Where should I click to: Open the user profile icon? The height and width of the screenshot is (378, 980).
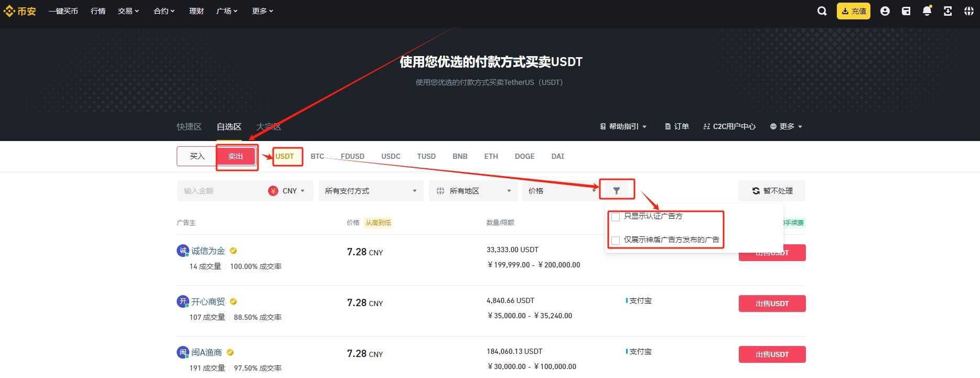(885, 11)
